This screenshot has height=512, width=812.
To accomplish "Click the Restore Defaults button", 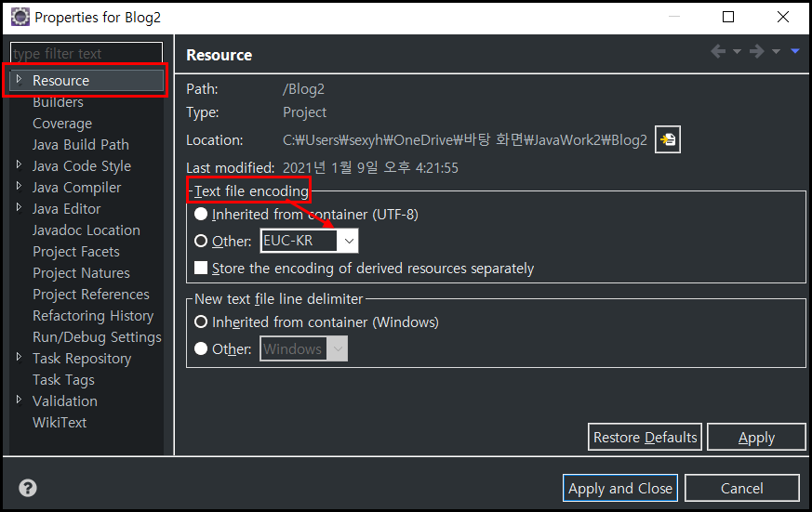I will click(645, 437).
